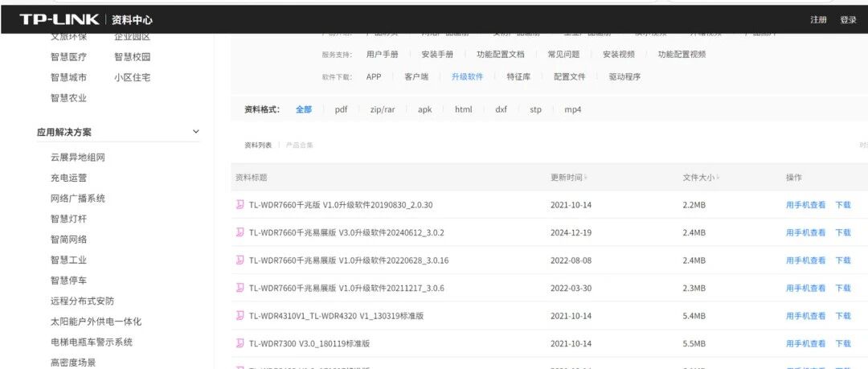Download TL-WDR7660千兆版 V1.0 20190830_2.0.30 firmware
The image size is (868, 369).
[843, 204]
